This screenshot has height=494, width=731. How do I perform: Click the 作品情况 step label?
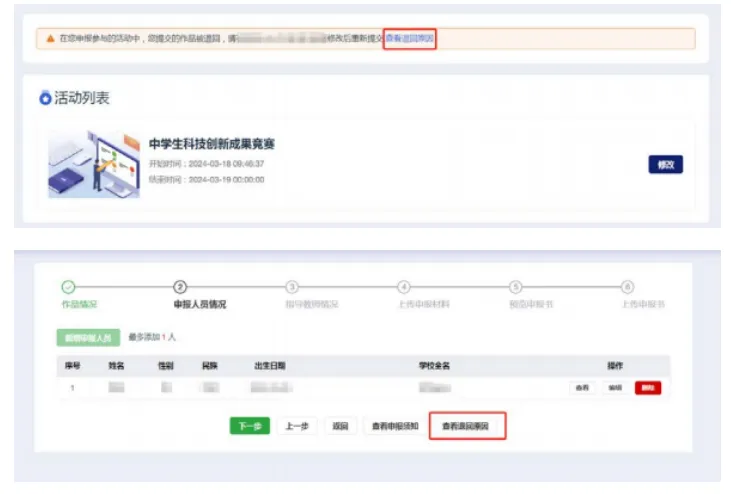click(79, 304)
